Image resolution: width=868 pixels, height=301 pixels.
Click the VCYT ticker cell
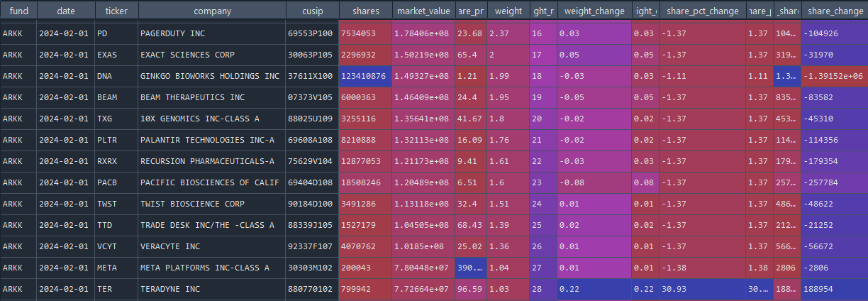point(116,246)
